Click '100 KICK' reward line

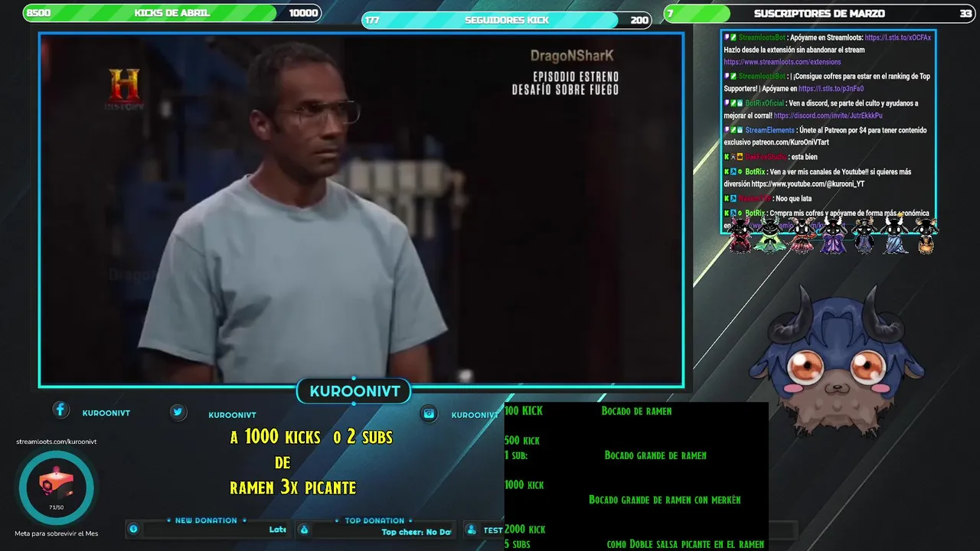524,411
